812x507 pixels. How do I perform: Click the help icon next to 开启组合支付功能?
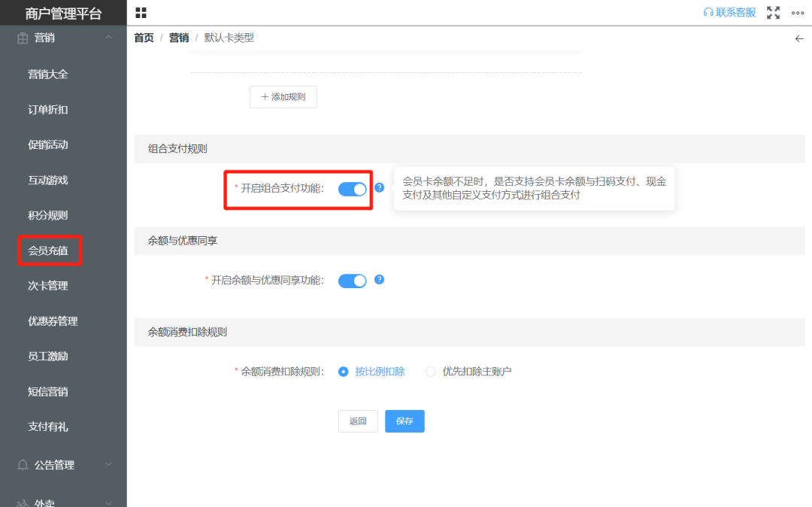click(x=379, y=187)
